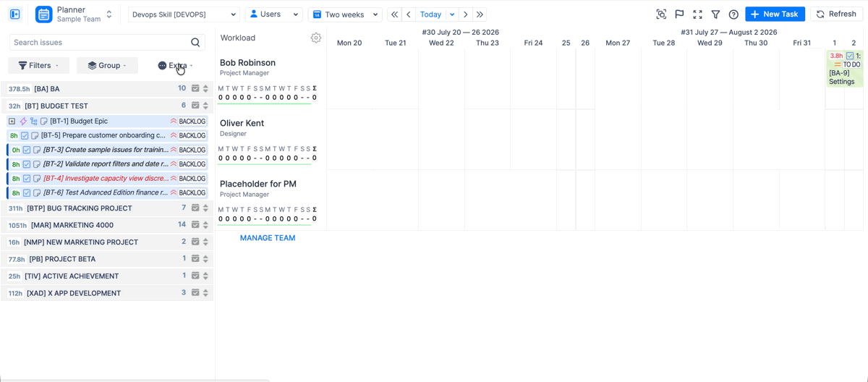
Task: Click the task checkbox icon on BT-6 row
Action: pos(27,193)
